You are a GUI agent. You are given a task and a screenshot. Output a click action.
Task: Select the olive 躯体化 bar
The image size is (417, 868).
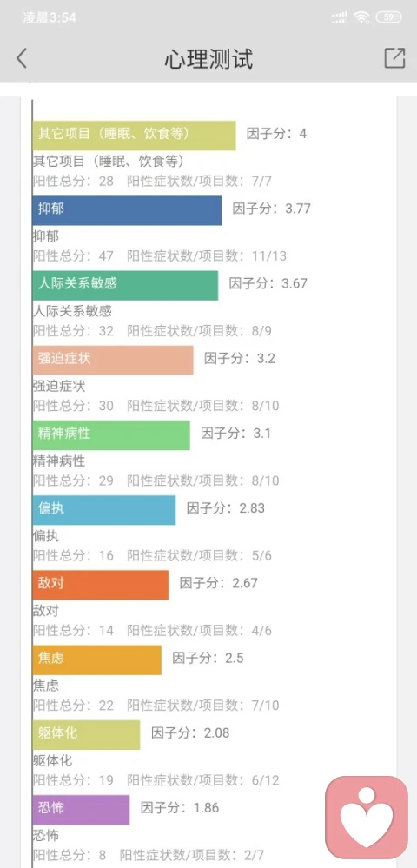[86, 734]
